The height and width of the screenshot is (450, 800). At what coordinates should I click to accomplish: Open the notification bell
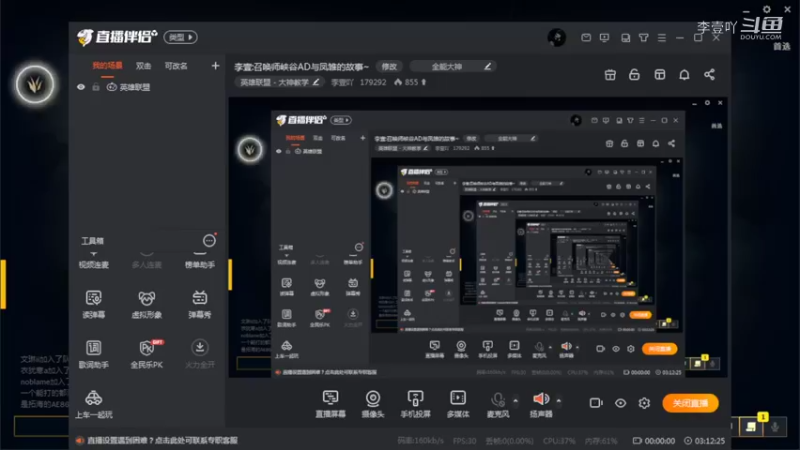(684, 75)
